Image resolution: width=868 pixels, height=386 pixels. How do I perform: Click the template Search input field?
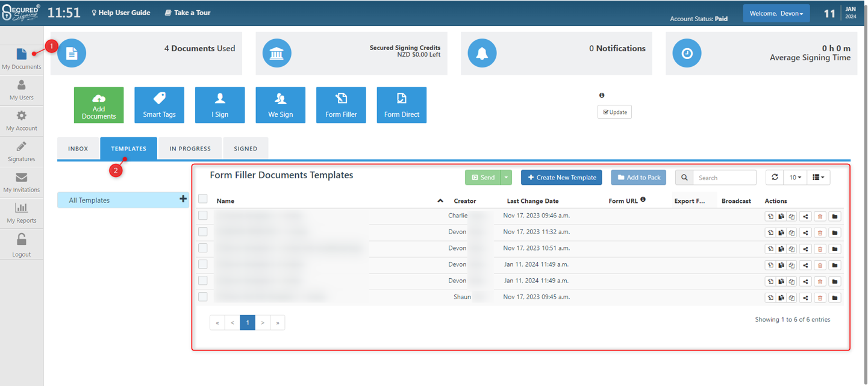[x=724, y=178]
